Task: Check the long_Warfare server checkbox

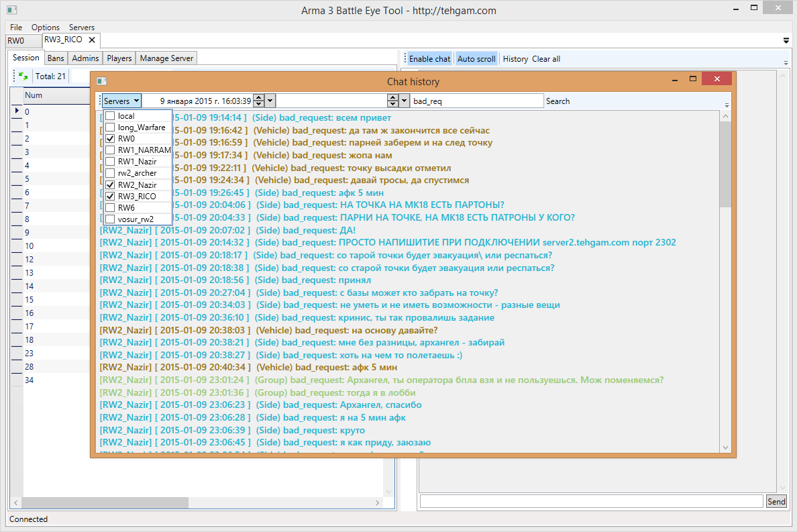Action: point(110,127)
